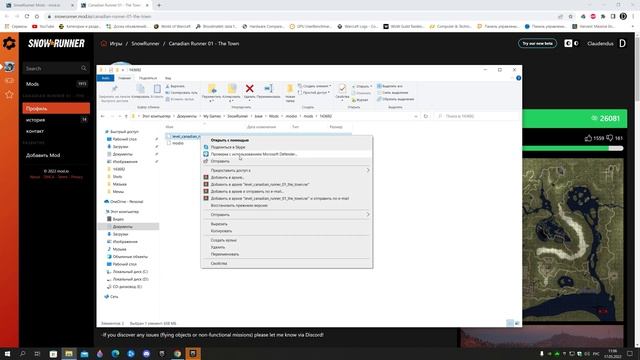Click the New folder icon in ribbon
Image resolution: width=640 pixels, height=360 pixels.
[x=290, y=89]
